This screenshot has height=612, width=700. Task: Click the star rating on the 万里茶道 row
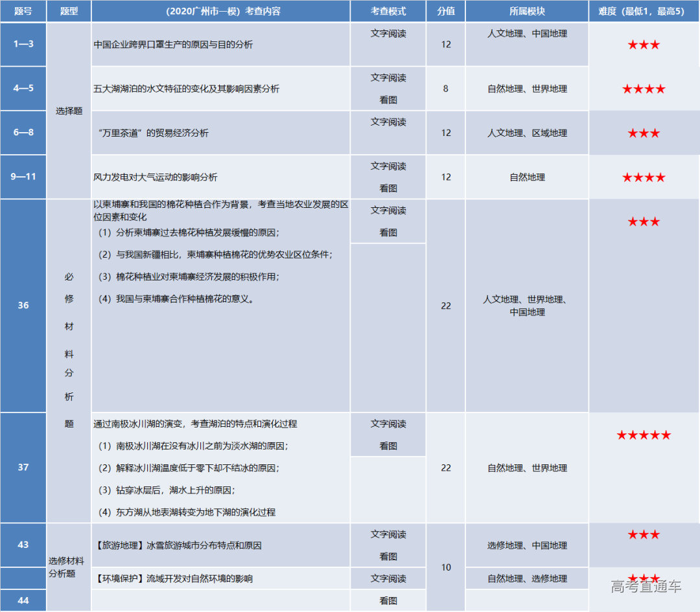(x=643, y=133)
